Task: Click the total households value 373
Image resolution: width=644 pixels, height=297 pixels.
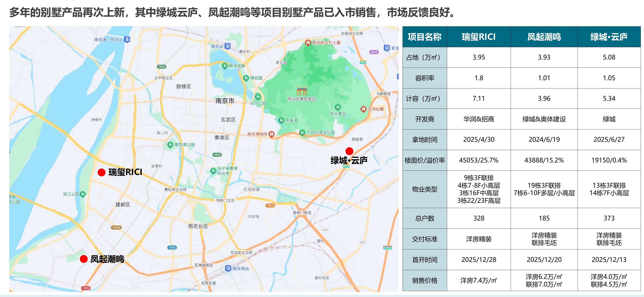Action: 609,218
